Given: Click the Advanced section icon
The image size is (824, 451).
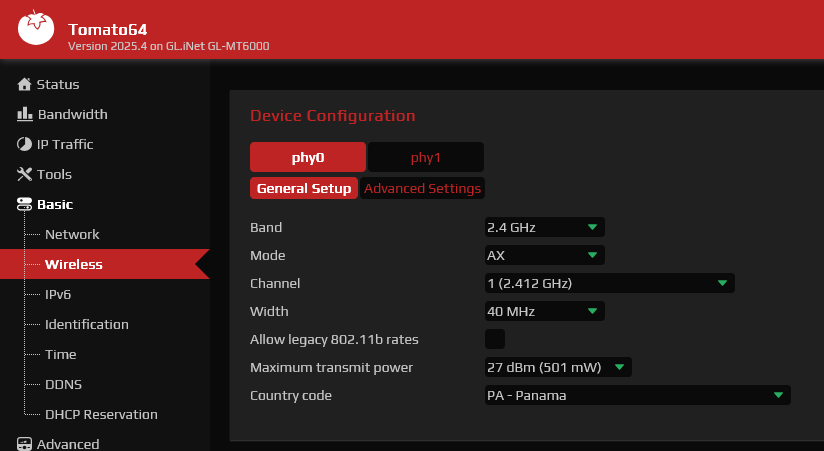Looking at the screenshot, I should pyautogui.click(x=25, y=444).
